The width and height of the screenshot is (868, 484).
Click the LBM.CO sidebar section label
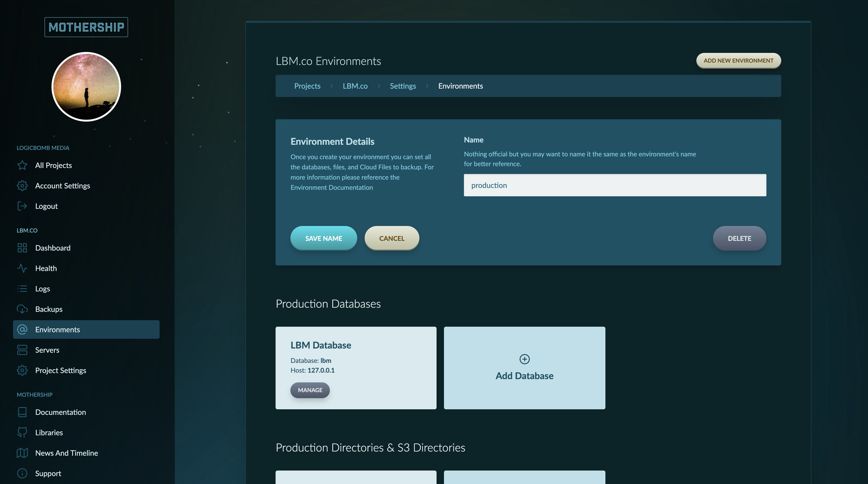point(27,230)
